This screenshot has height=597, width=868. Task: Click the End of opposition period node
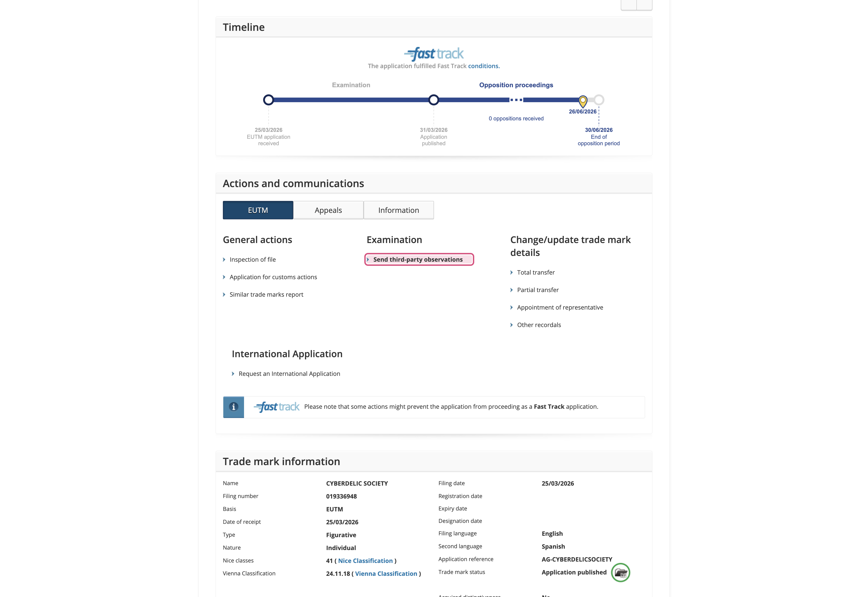(x=599, y=100)
